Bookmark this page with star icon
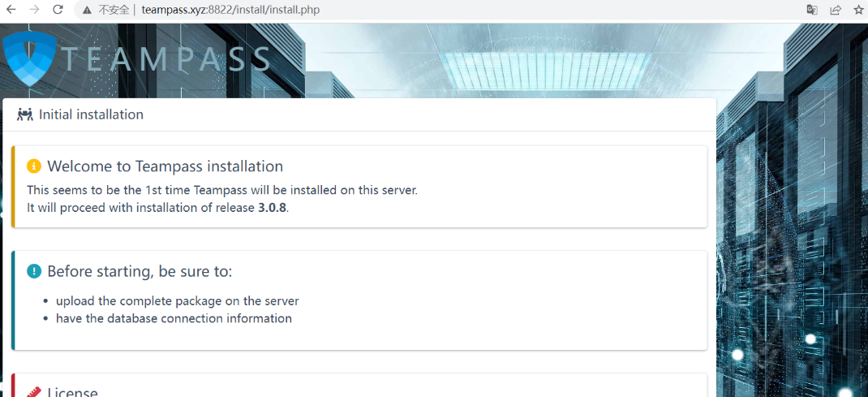This screenshot has width=868, height=397. tap(858, 10)
